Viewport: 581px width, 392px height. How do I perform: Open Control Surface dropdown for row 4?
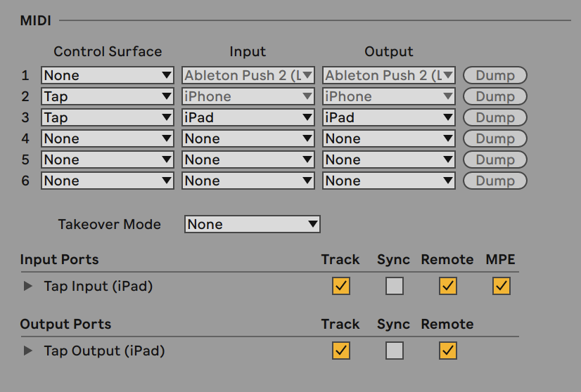(x=108, y=139)
